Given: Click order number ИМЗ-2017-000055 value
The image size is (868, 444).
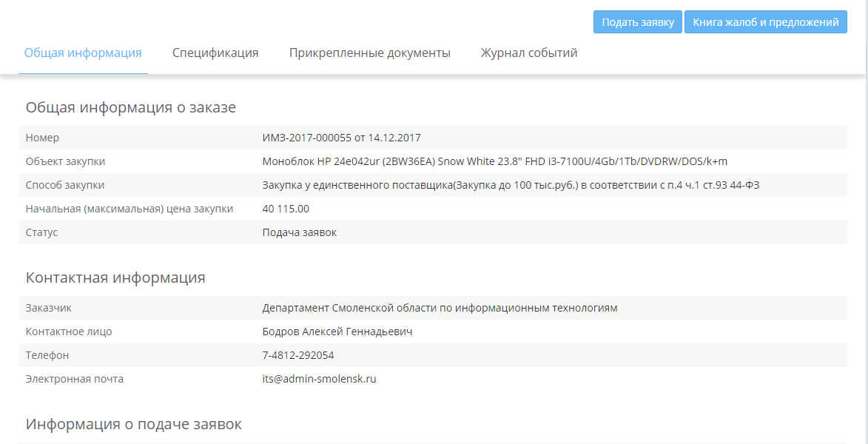Looking at the screenshot, I should (x=341, y=138).
